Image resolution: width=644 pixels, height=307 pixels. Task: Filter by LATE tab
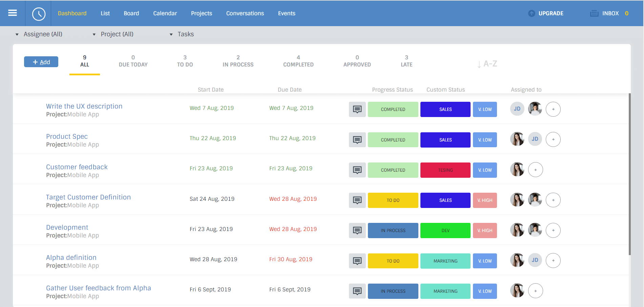(x=407, y=61)
